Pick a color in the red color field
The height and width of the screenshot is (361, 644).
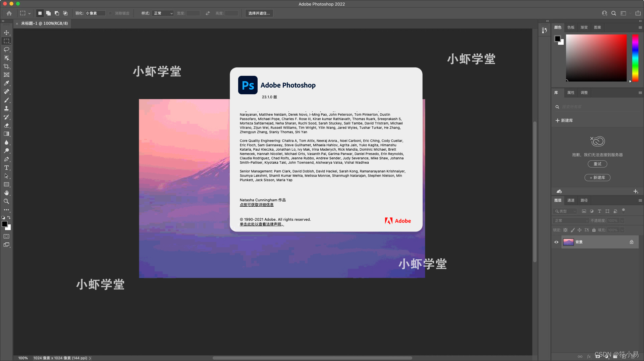pyautogui.click(x=596, y=58)
